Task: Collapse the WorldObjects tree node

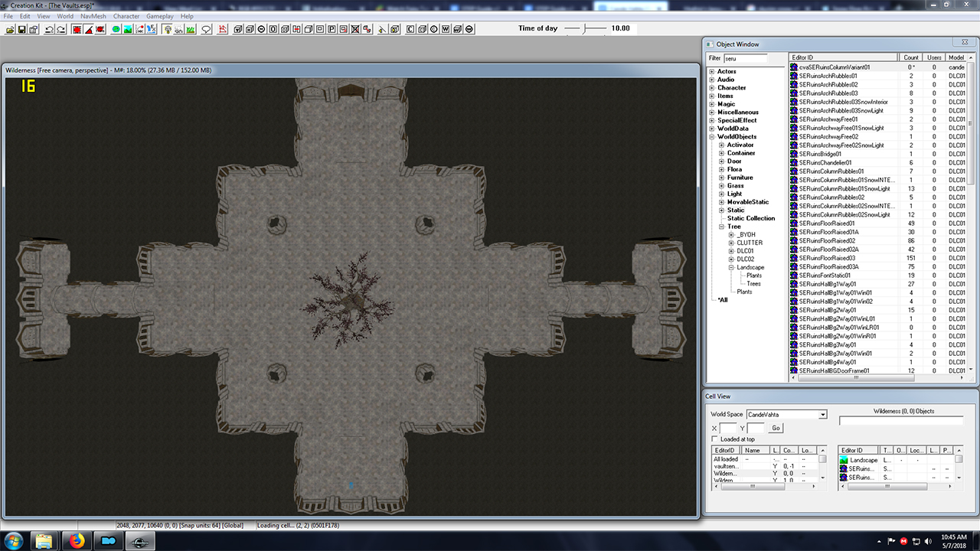Action: pos(712,137)
